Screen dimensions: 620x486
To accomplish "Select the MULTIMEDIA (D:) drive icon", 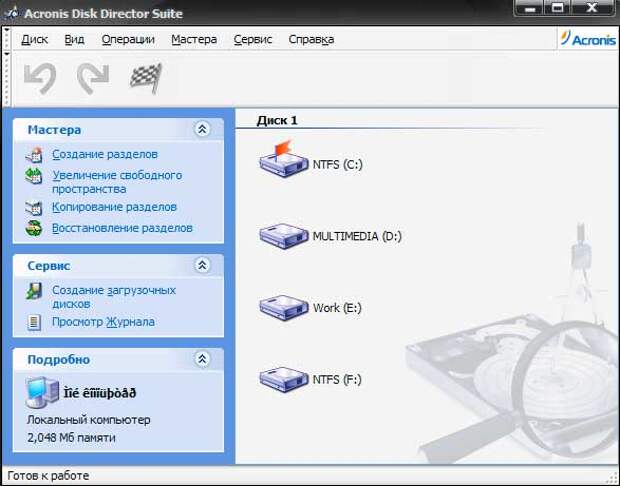I will click(284, 236).
